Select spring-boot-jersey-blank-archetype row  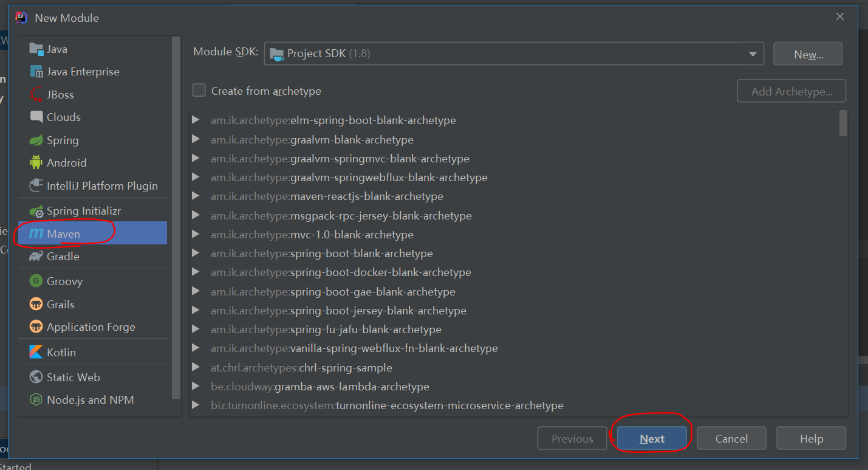(514, 310)
